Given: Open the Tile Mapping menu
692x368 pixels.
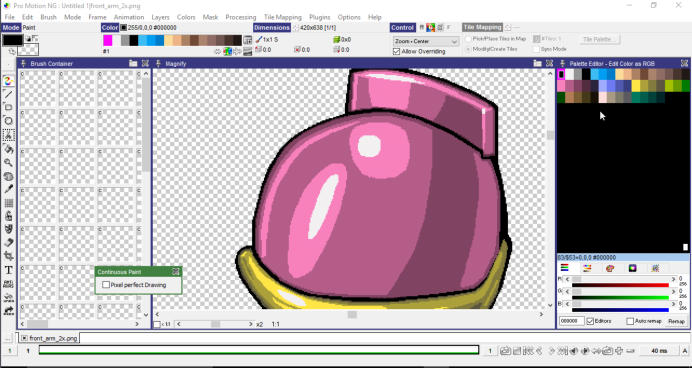Looking at the screenshot, I should [283, 17].
